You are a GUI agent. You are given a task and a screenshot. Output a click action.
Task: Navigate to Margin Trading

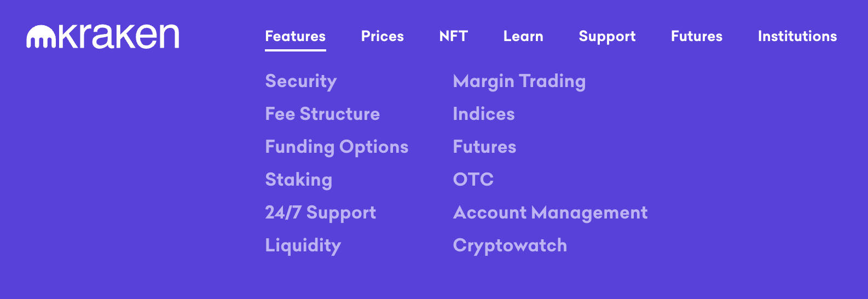pyautogui.click(x=519, y=81)
